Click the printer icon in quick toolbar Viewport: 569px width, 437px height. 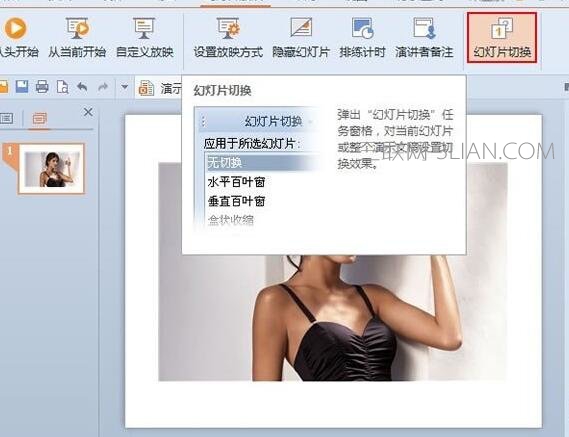pyautogui.click(x=42, y=87)
